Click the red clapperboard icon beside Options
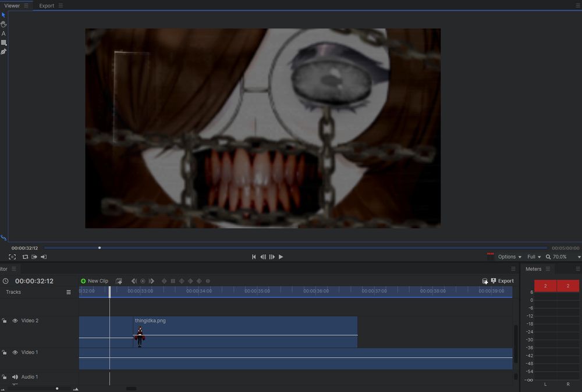 point(490,255)
